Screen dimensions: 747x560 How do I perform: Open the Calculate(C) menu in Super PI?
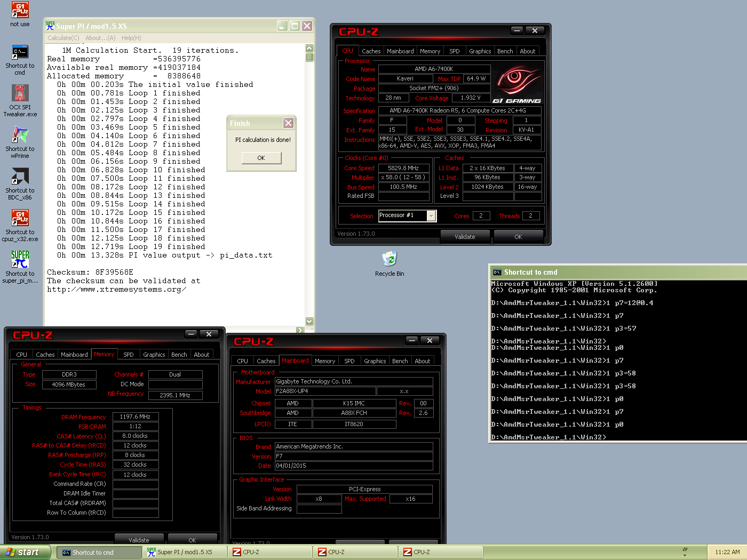[63, 38]
